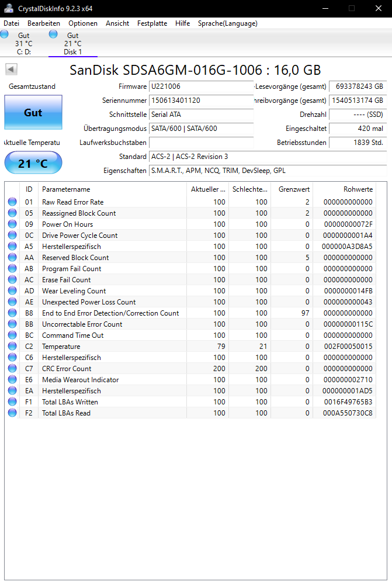Open the Bearbeiten menu
Image resolution: width=392 pixels, height=585 pixels.
click(x=44, y=23)
